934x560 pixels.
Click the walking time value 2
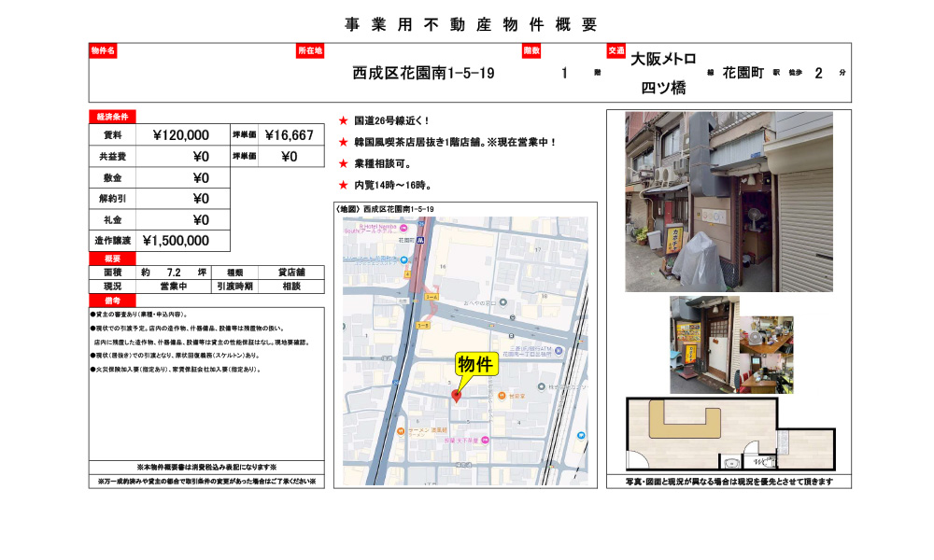pos(818,73)
